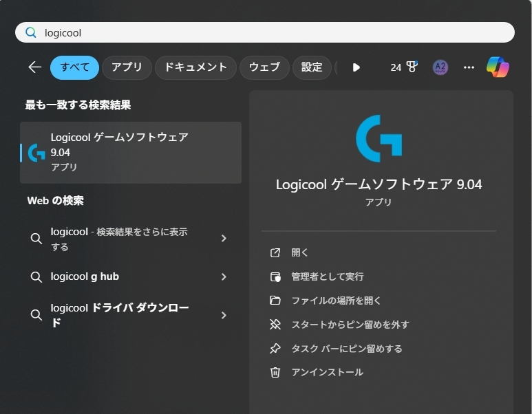Expand logicool 検索結果をさらに表示する chevron

click(x=224, y=239)
